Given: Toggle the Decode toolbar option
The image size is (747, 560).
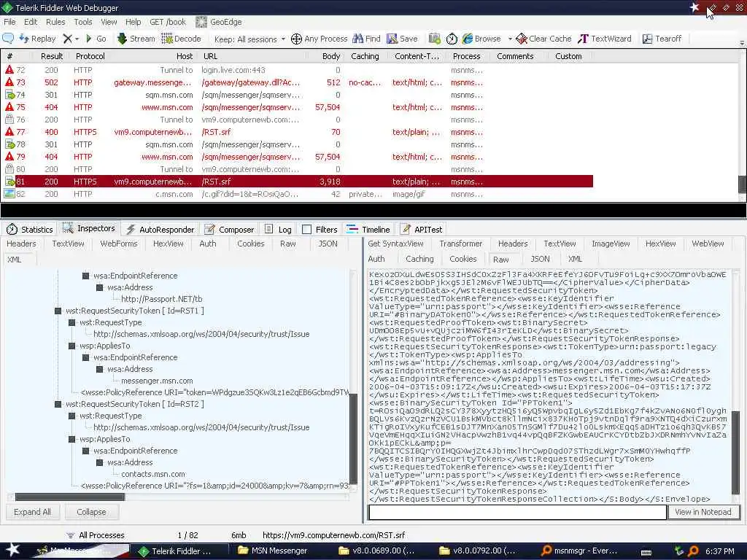Looking at the screenshot, I should [182, 39].
